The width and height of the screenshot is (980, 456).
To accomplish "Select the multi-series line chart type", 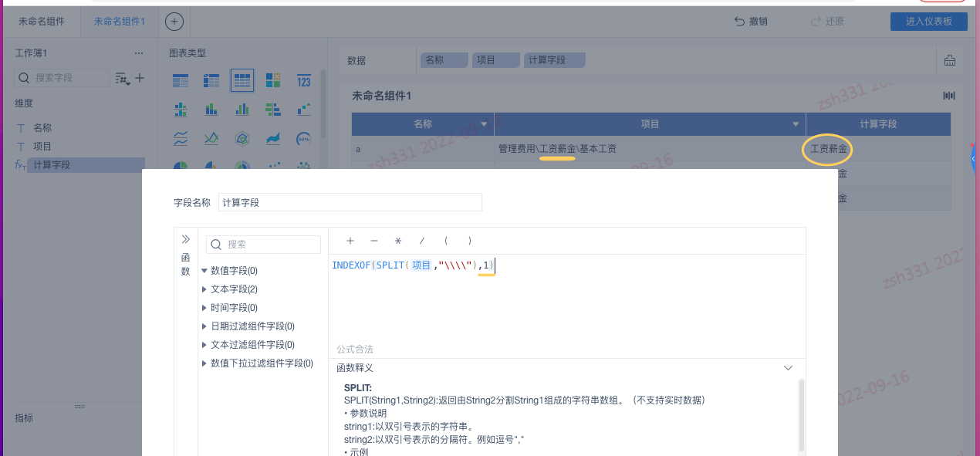I will 211,139.
